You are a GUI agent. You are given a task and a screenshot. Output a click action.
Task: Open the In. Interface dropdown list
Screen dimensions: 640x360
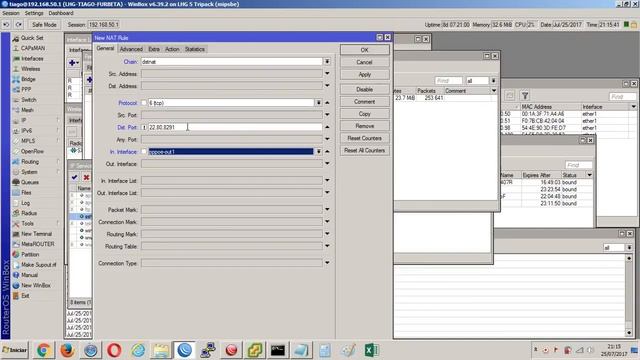(319, 152)
